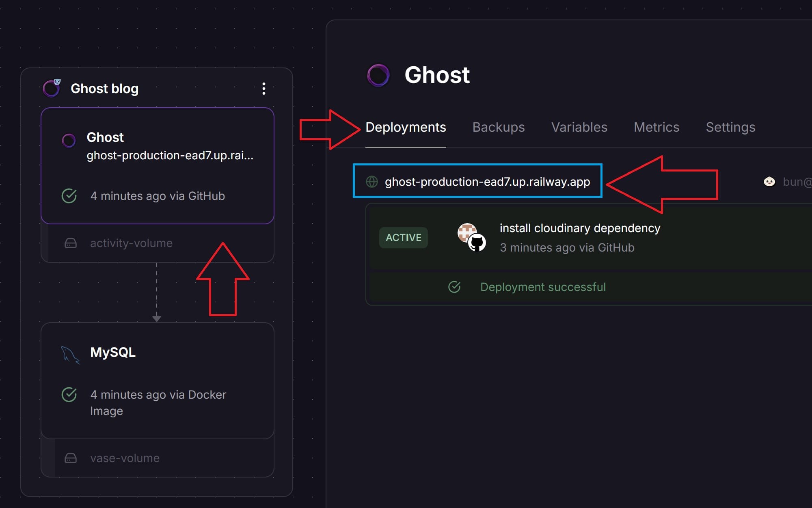The height and width of the screenshot is (508, 812).
Task: Click '4 minutes ago via Docker Image' text
Action: click(158, 403)
